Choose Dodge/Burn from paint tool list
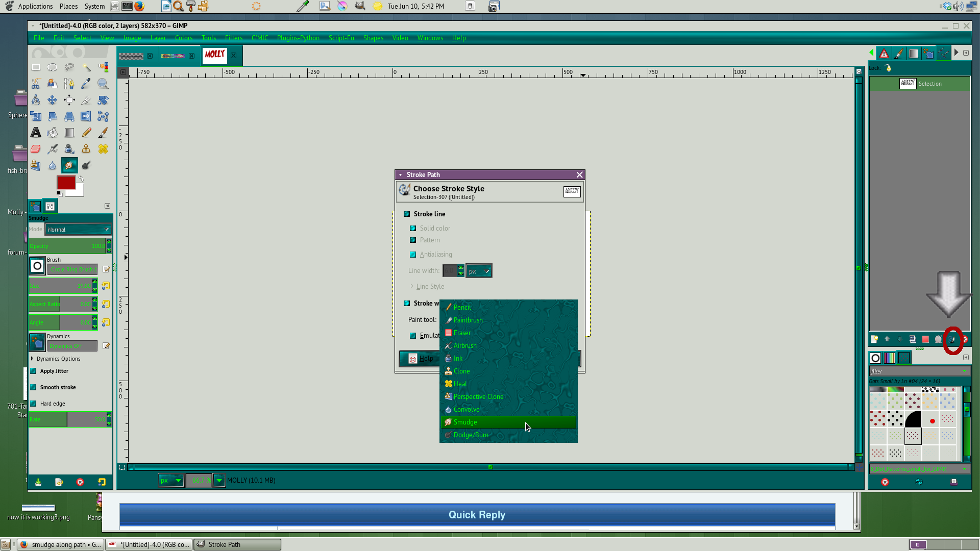This screenshot has width=980, height=551. point(508,435)
